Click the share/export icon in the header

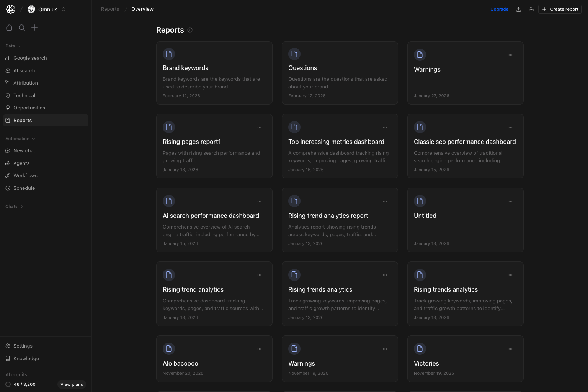[518, 9]
